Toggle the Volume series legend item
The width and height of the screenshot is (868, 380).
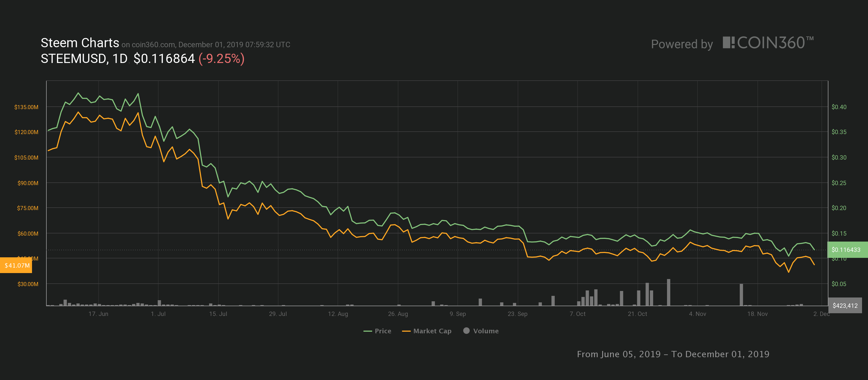[486, 331]
